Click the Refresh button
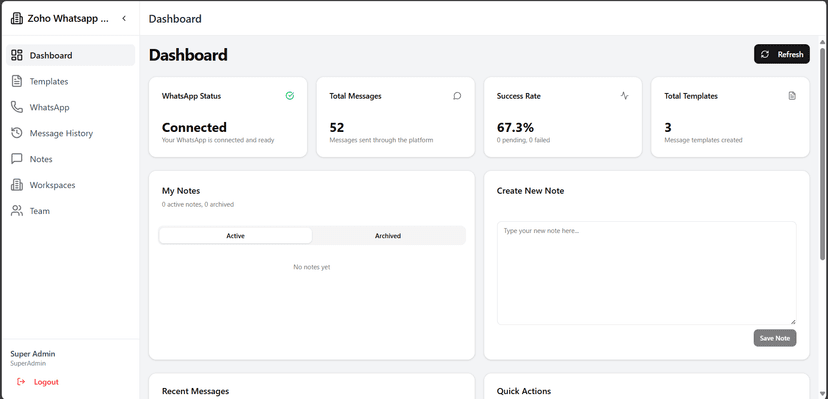 click(x=782, y=54)
